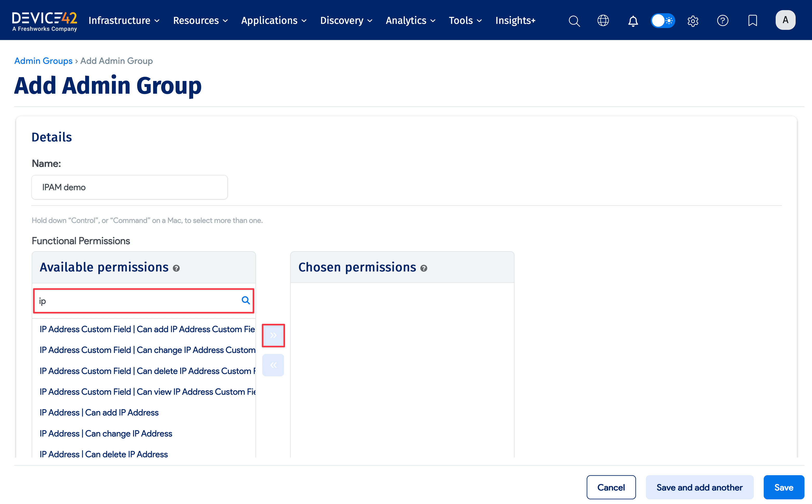Viewport: 812px width, 504px height.
Task: Click Save and add another
Action: click(x=699, y=487)
